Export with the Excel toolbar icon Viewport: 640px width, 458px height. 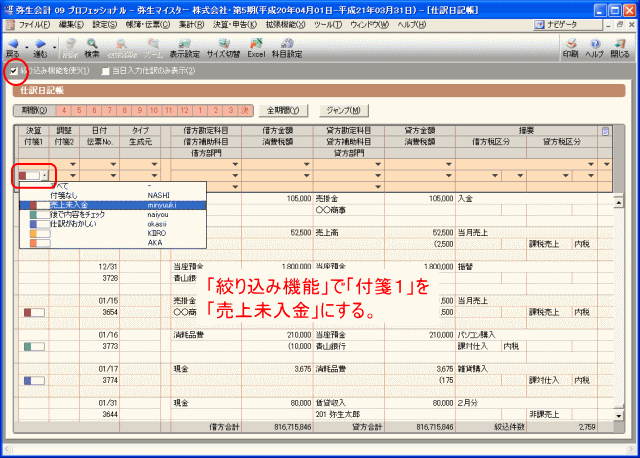click(256, 44)
